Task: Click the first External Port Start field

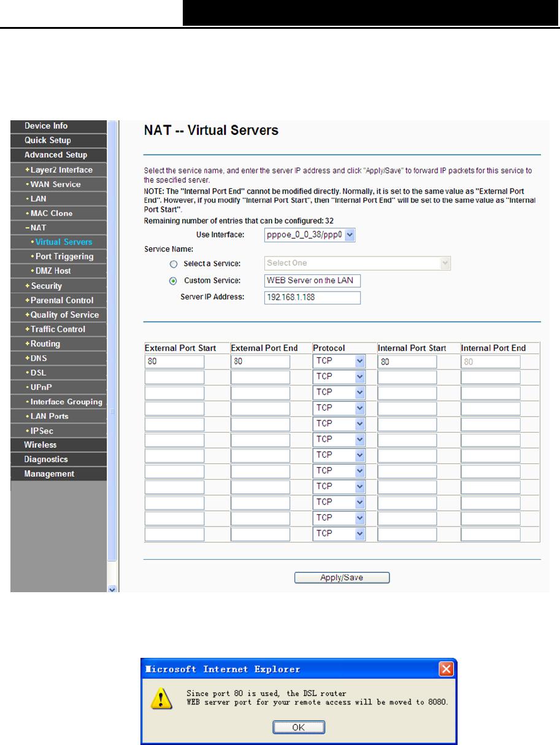Action: coord(175,362)
